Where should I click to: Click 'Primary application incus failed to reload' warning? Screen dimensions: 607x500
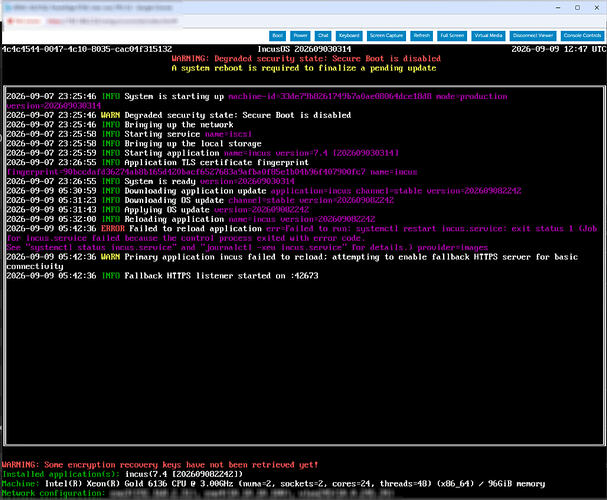point(292,262)
